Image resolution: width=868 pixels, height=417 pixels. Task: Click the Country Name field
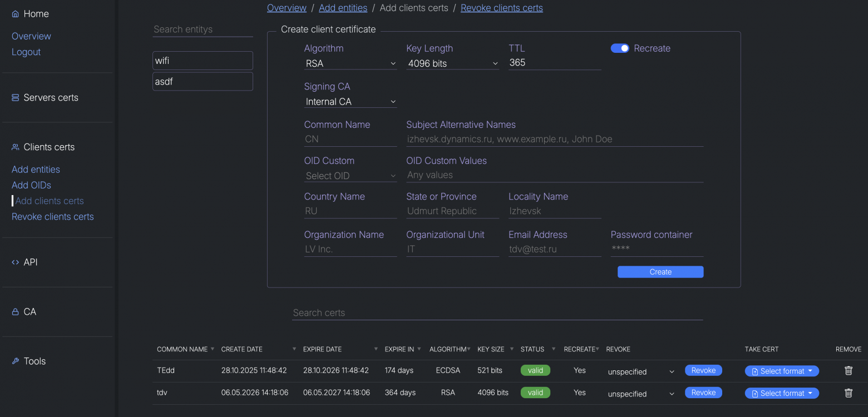coord(351,211)
